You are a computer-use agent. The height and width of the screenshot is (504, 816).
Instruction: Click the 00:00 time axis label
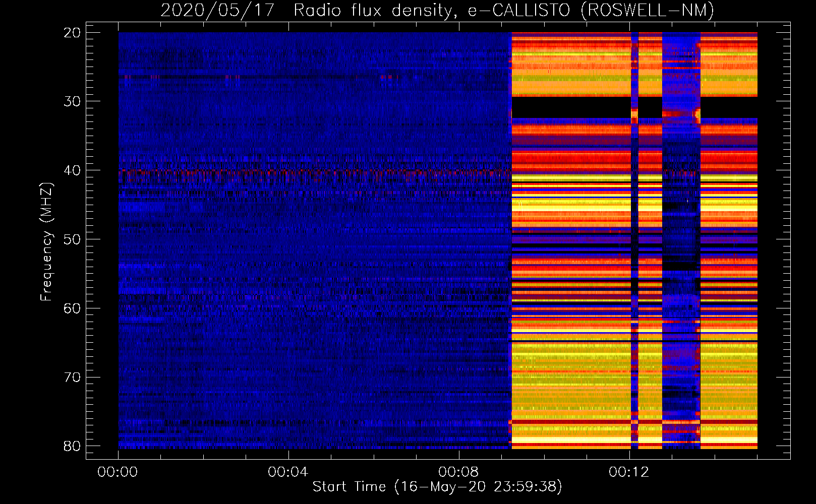tap(118, 472)
